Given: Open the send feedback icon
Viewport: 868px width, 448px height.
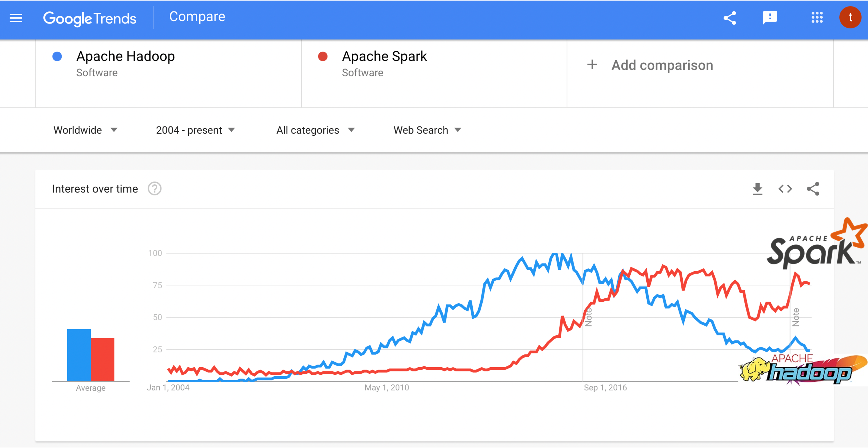Looking at the screenshot, I should 770,18.
